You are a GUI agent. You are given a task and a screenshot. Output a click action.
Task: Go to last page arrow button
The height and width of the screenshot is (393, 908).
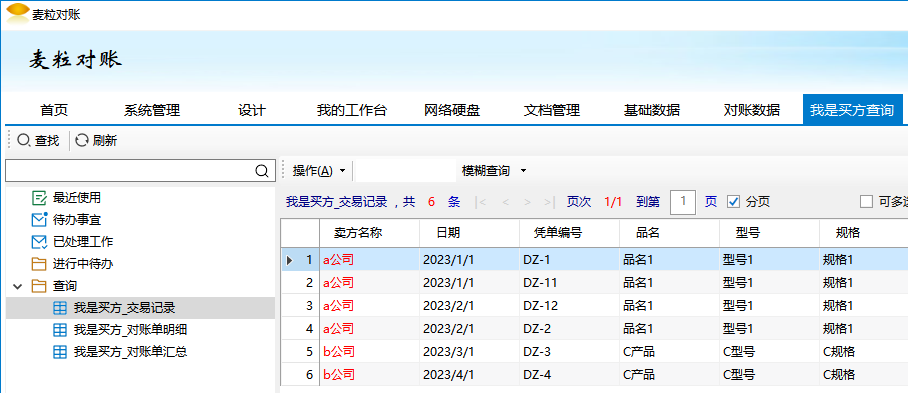(x=548, y=202)
